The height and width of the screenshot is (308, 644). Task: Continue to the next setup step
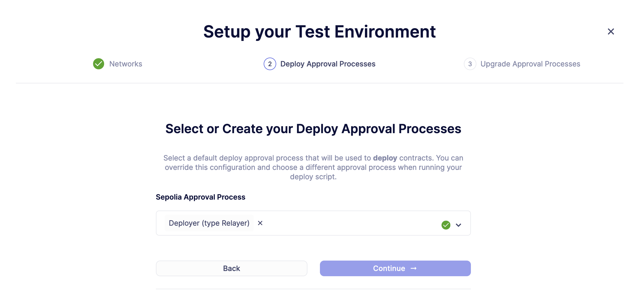coord(395,268)
